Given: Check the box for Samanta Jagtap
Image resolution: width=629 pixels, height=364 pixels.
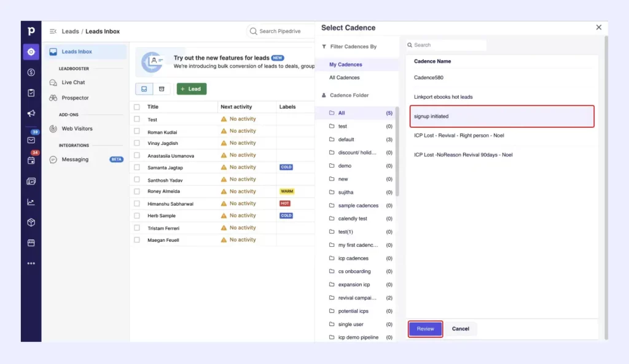Looking at the screenshot, I should [x=137, y=167].
